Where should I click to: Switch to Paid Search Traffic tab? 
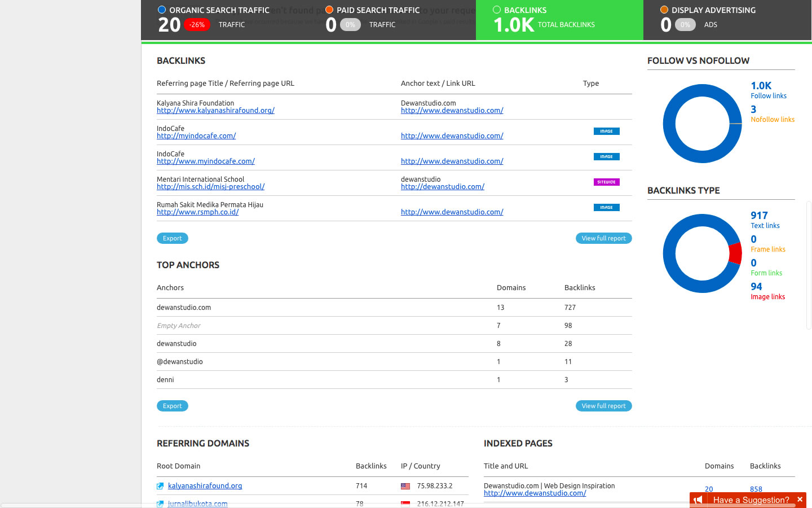[x=378, y=10]
